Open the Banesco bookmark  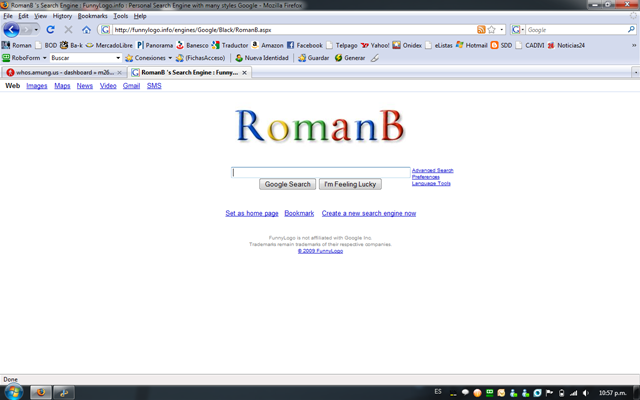(192, 45)
